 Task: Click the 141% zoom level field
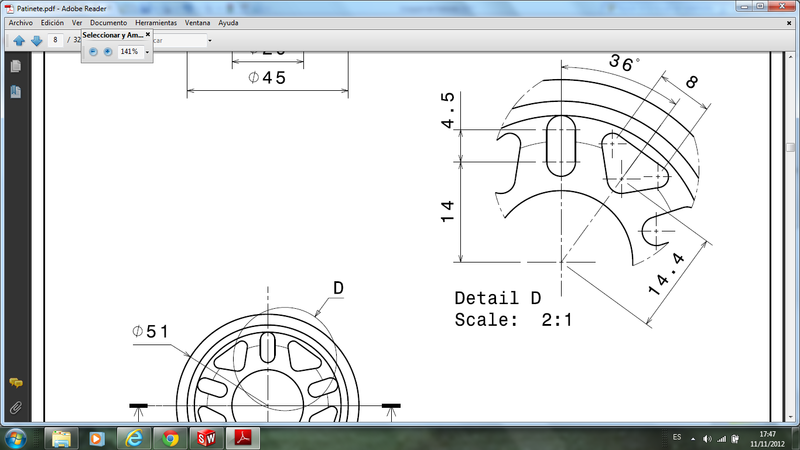(131, 52)
